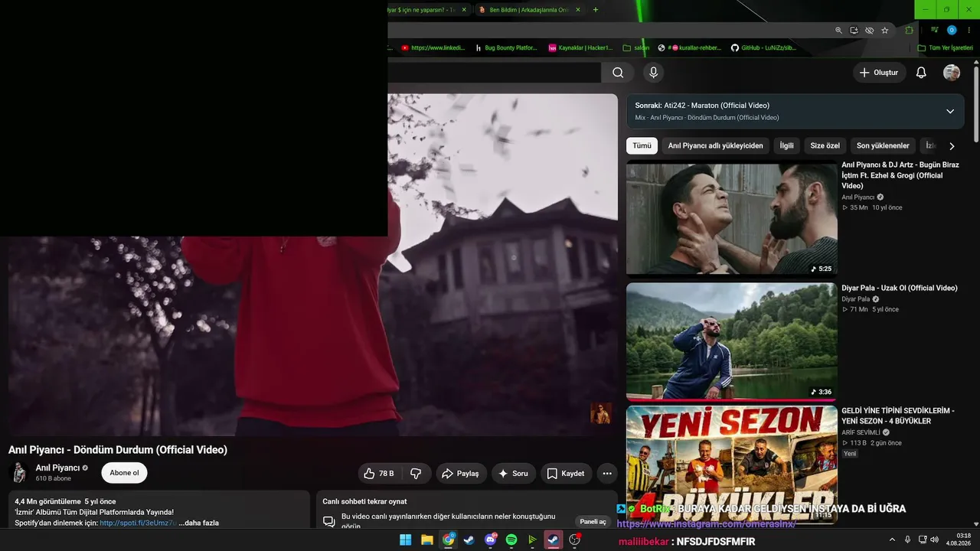Viewport: 980px width, 551px height.
Task: Open the Bugün Biraz İçtim video thumbnail
Action: (732, 218)
